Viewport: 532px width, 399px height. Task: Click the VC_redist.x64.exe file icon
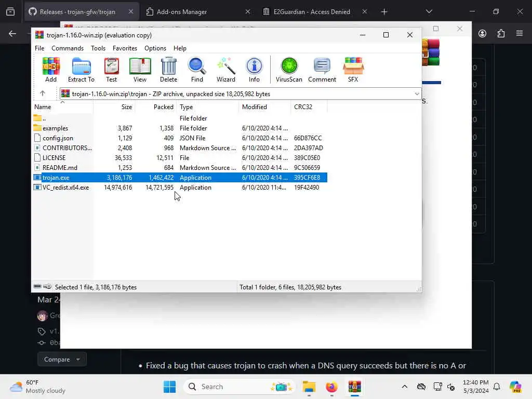click(x=37, y=187)
